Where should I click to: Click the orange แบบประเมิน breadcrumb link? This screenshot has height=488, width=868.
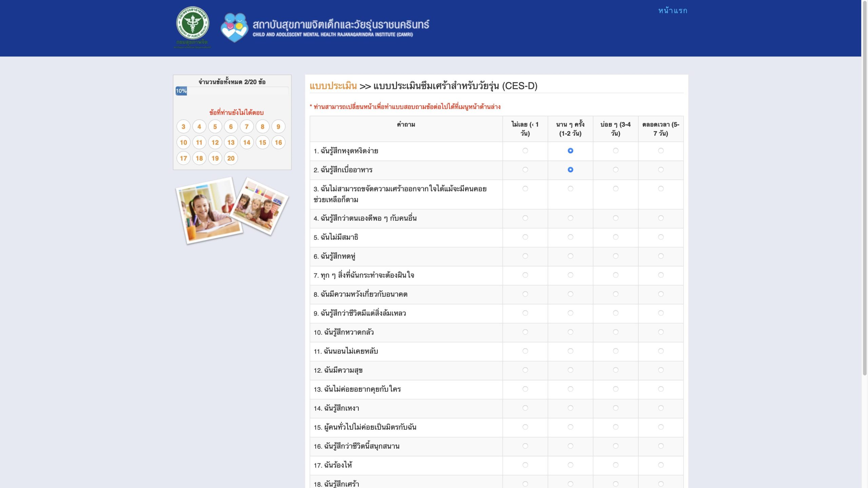333,86
